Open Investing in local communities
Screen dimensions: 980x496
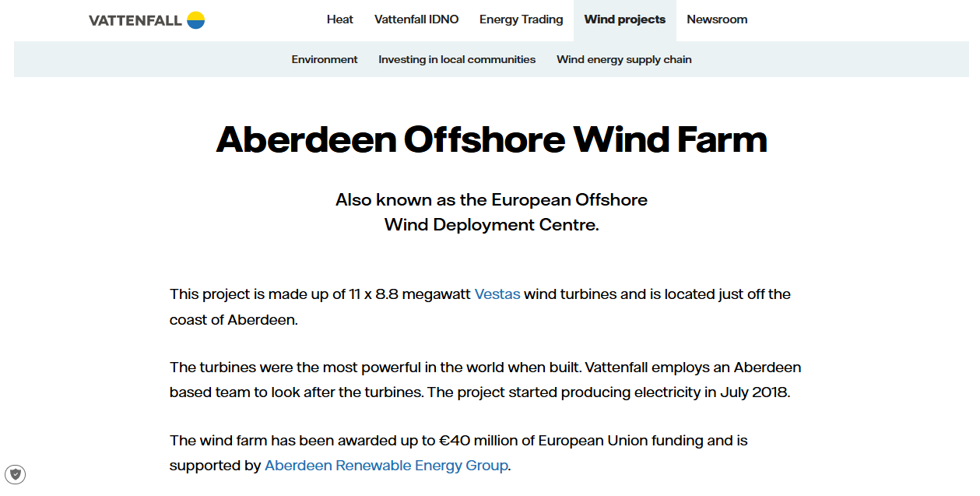(x=457, y=59)
